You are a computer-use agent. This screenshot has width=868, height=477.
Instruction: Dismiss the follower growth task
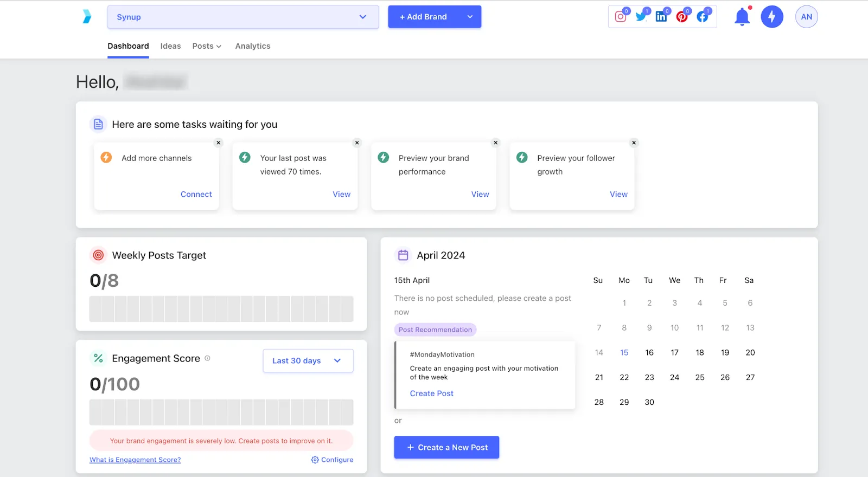click(x=634, y=143)
